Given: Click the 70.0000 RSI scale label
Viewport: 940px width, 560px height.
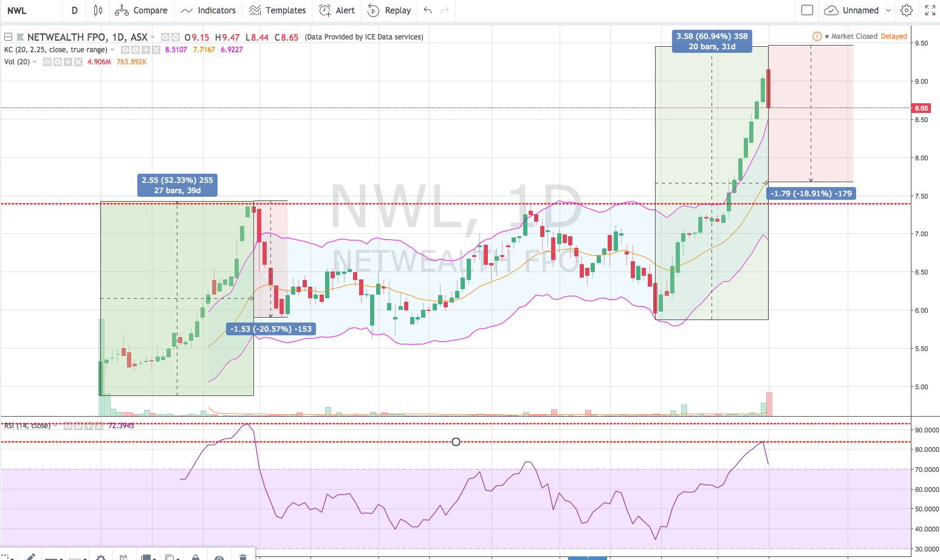Looking at the screenshot, I should pyautogui.click(x=927, y=470).
